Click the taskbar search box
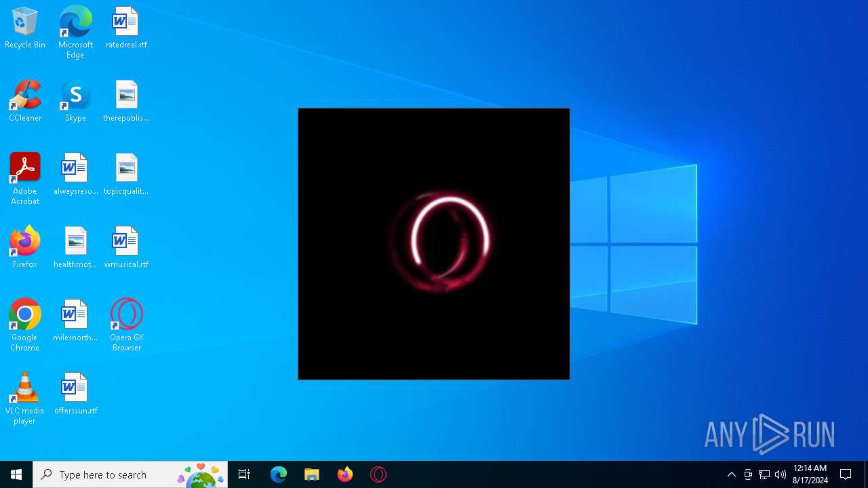The height and width of the screenshot is (488, 868). click(x=130, y=474)
